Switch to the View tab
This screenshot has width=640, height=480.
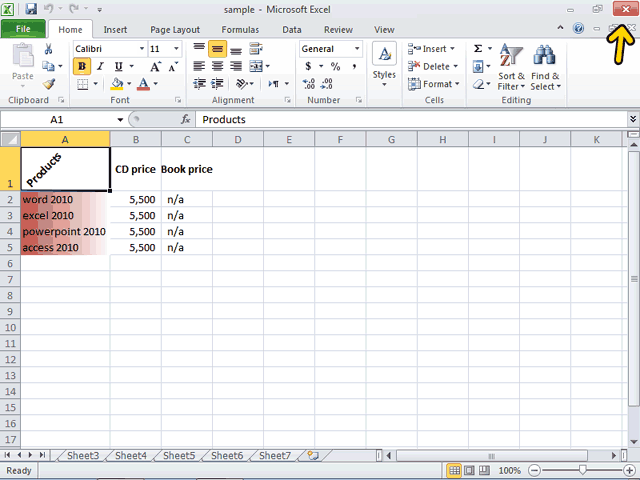[384, 29]
